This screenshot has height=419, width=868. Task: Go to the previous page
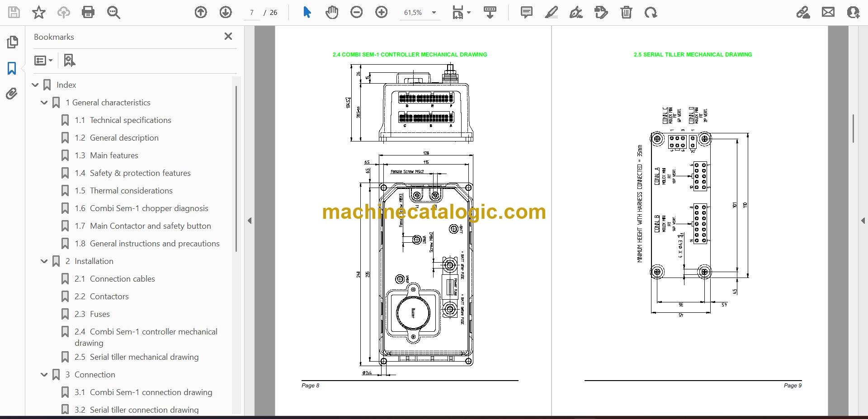(201, 12)
